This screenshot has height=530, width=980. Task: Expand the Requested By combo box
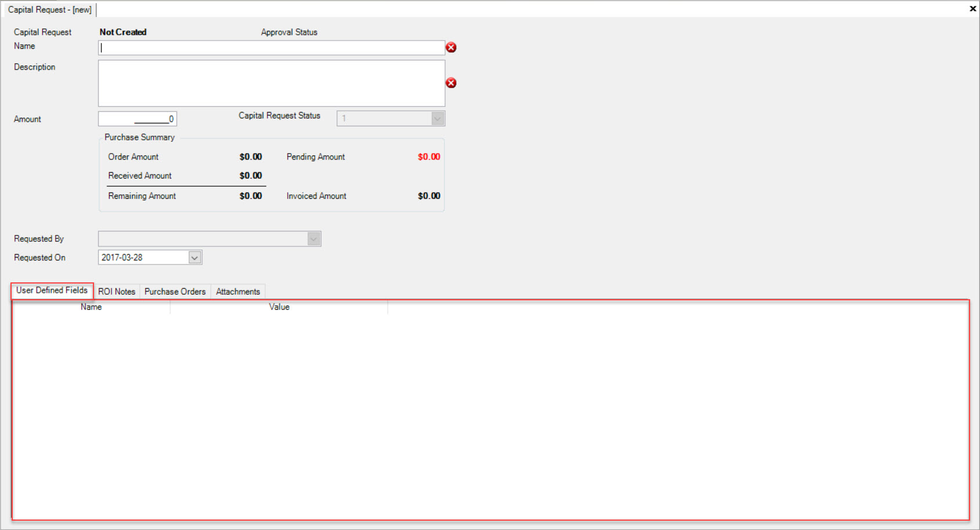click(313, 239)
